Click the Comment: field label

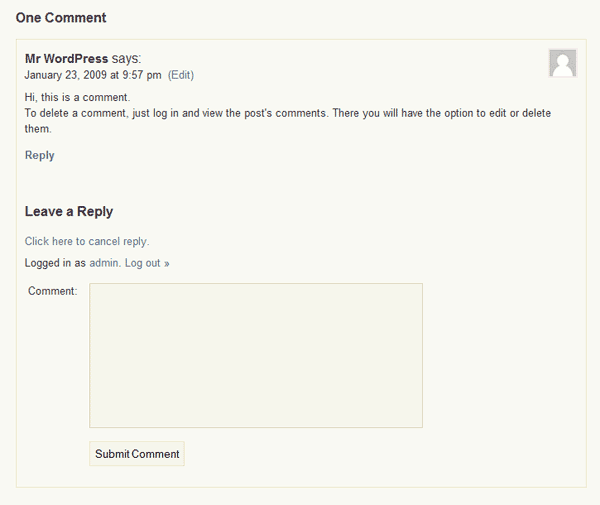pos(52,291)
